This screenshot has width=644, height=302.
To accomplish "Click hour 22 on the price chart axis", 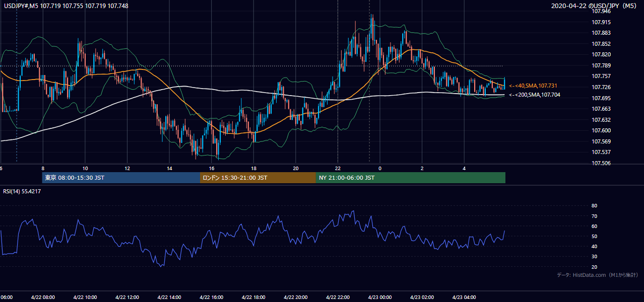I will point(338,169).
